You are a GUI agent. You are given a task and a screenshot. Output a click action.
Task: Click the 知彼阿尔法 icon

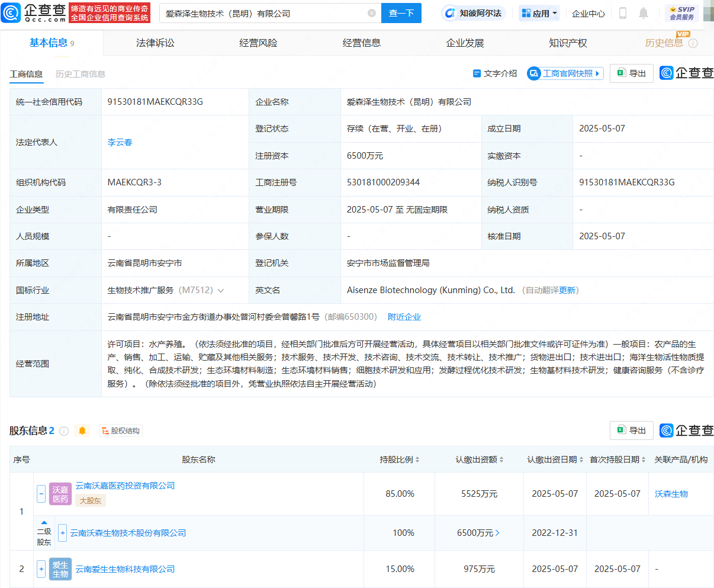[450, 12]
